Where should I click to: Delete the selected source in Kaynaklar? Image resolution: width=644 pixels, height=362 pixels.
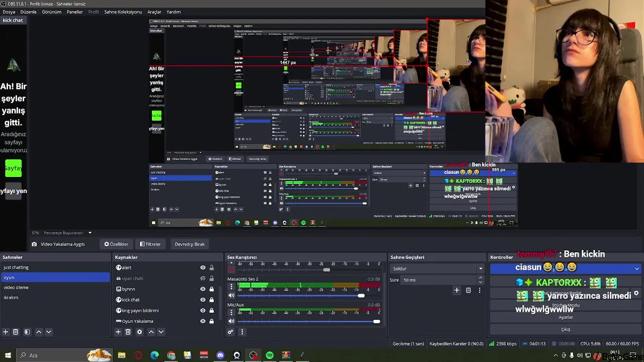128,332
